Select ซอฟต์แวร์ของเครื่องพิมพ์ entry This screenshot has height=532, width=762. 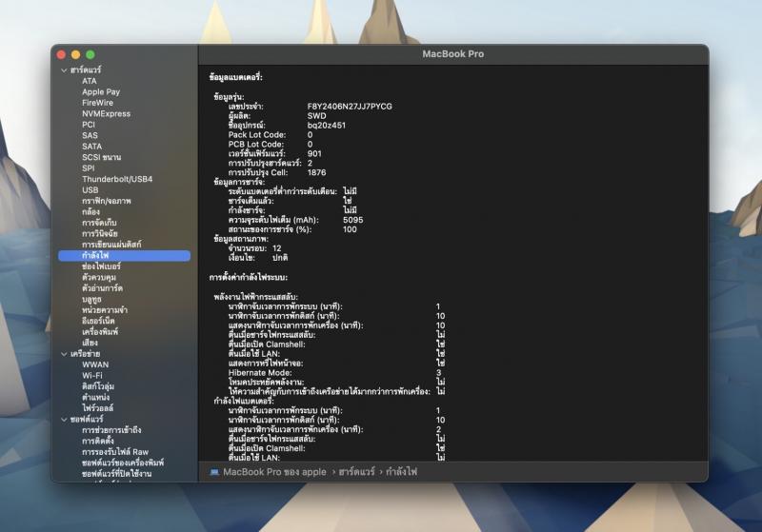123,463
